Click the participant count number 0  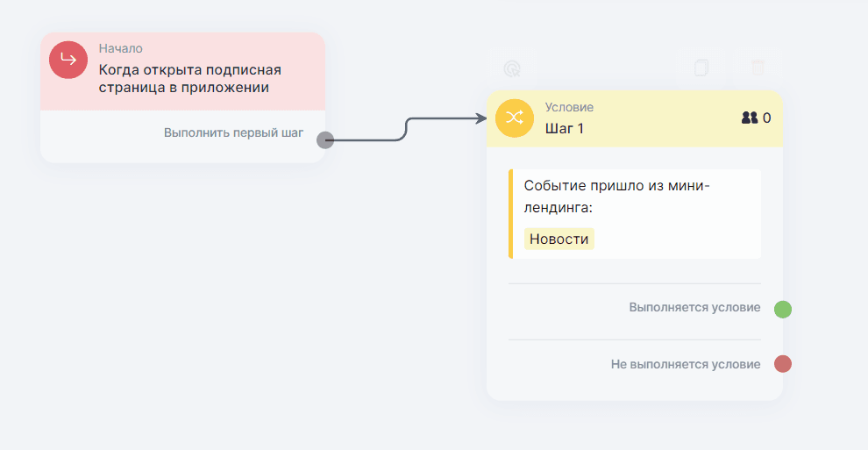coord(767,118)
